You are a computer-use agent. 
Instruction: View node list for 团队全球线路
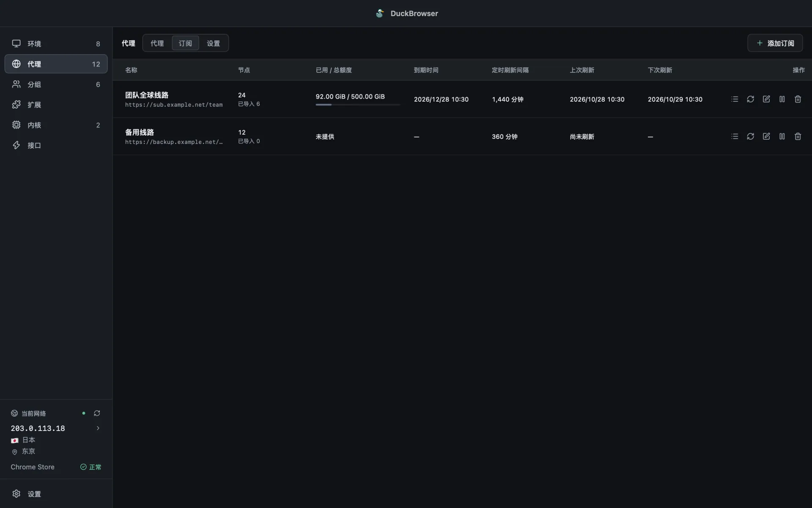tap(735, 99)
